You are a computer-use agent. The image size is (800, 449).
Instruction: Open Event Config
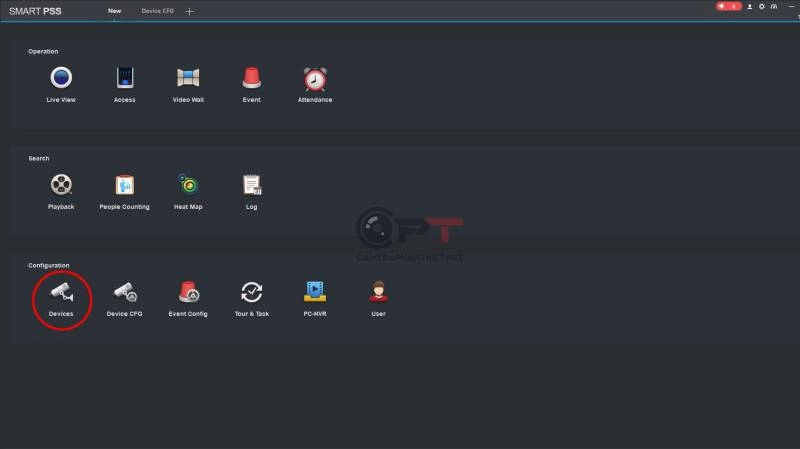188,292
